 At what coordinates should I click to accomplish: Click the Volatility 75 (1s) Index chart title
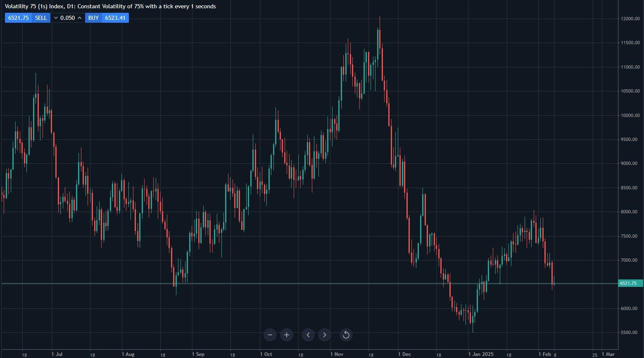110,6
